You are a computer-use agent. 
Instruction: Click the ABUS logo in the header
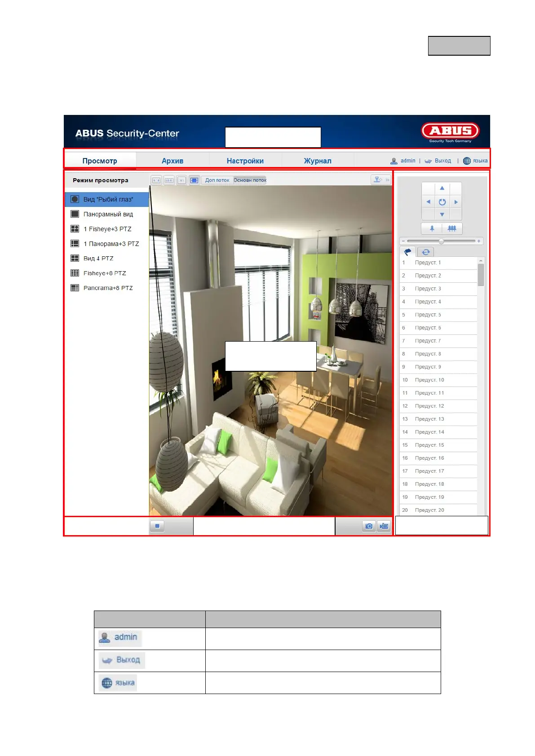tap(450, 132)
